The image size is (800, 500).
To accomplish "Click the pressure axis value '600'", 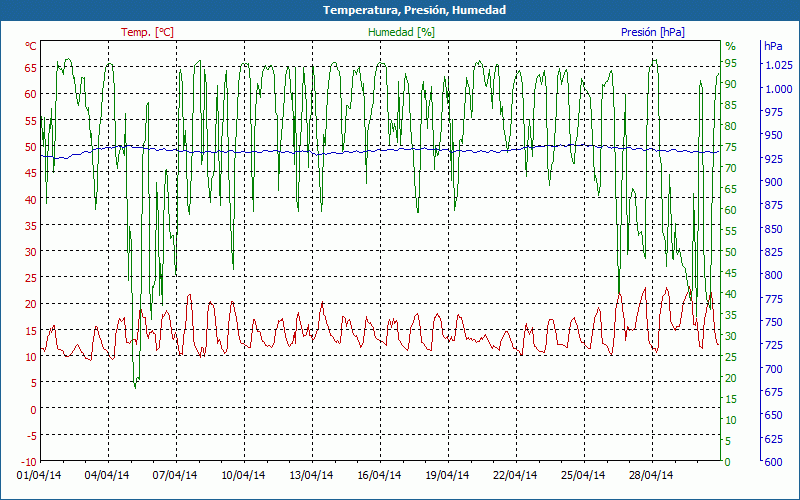I will click(x=774, y=462).
